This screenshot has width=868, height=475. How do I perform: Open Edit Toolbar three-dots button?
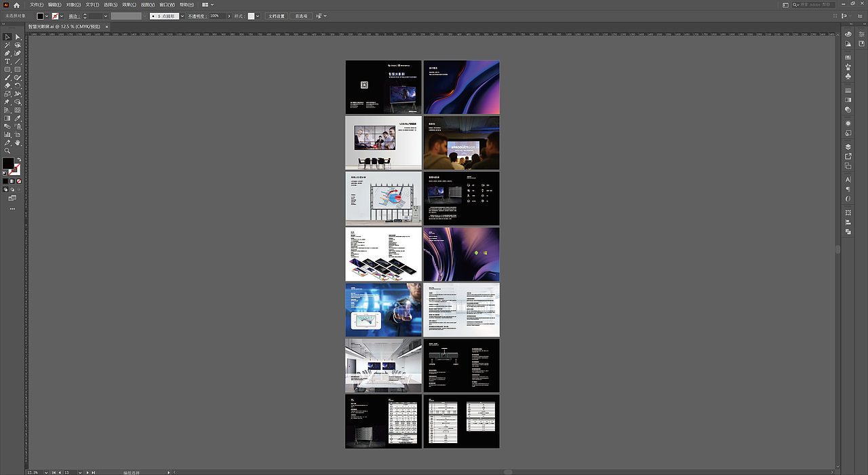pos(12,209)
